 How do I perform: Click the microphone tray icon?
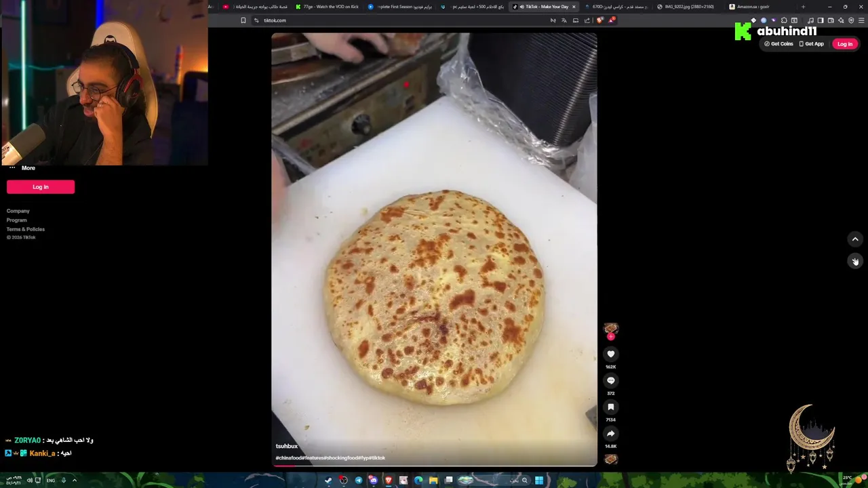coord(64,481)
